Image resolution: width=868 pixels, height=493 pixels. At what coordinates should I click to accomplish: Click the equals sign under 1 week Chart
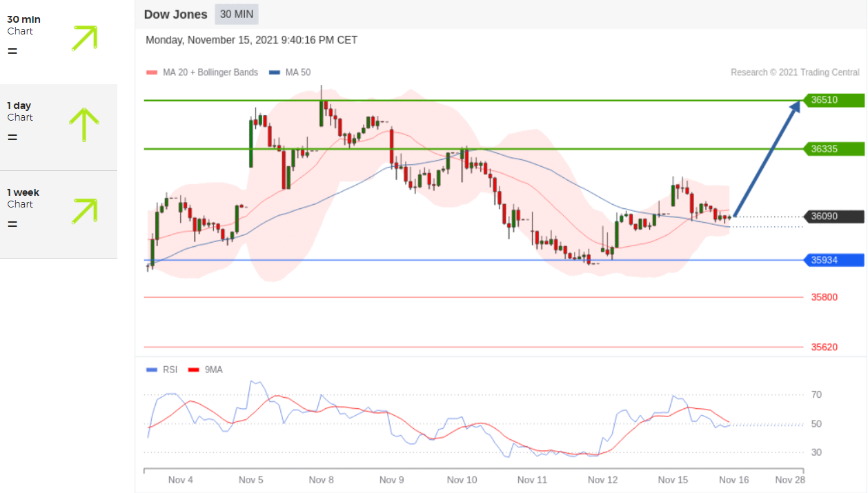(12, 224)
